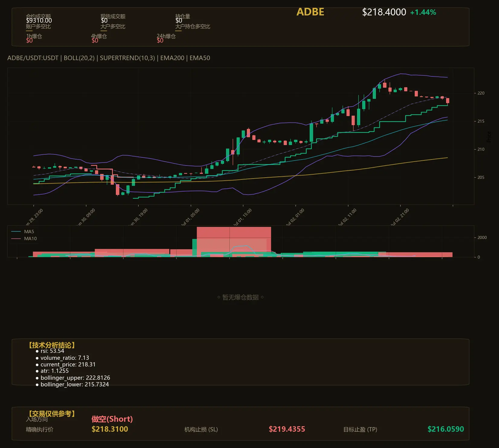Click the 220 price axis label
Image resolution: width=499 pixels, height=448 pixels.
(x=481, y=93)
